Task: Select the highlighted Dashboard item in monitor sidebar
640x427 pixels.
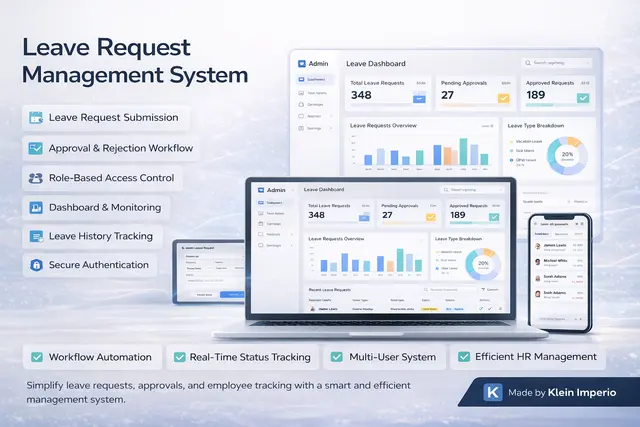Action: 314,80
